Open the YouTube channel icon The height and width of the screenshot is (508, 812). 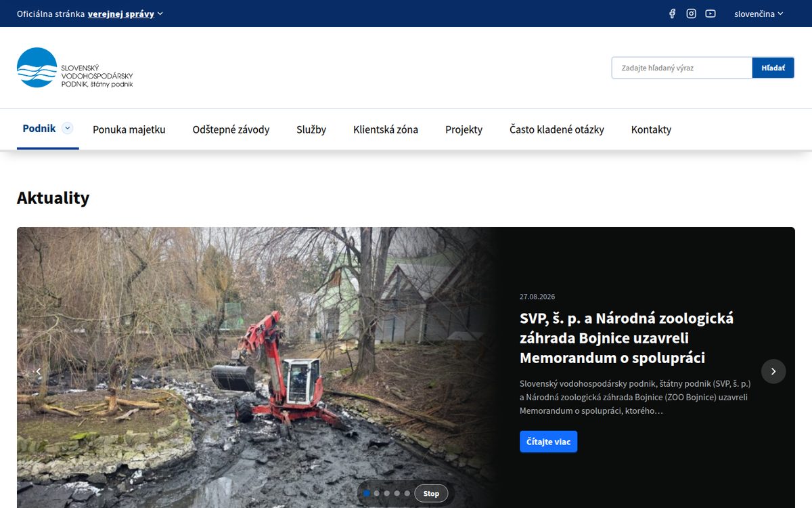[710, 14]
